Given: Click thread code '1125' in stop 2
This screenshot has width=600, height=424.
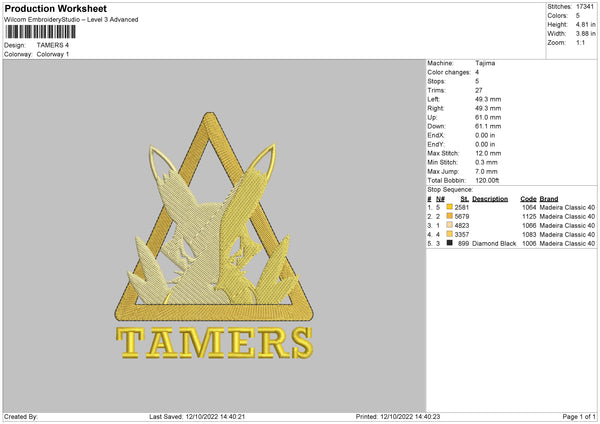Looking at the screenshot, I should (529, 217).
